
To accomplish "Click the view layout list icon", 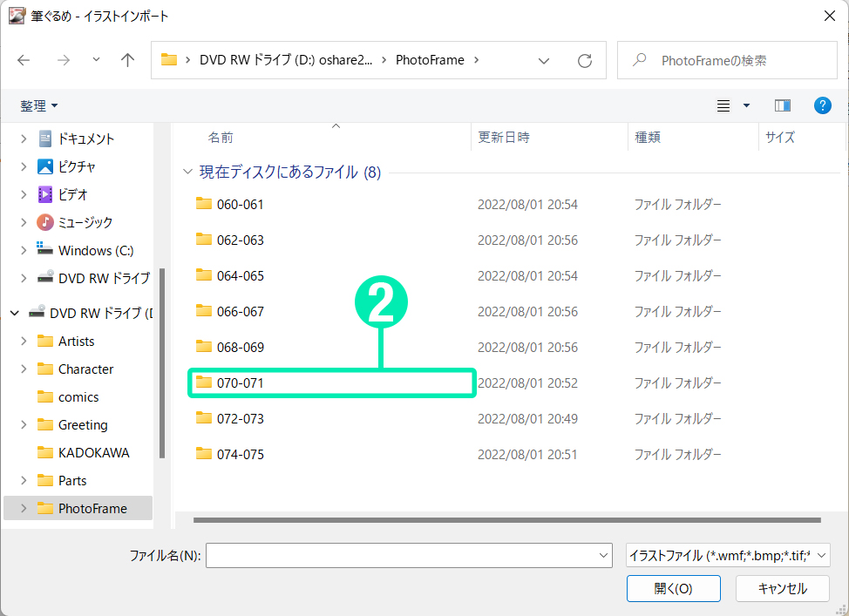I will point(723,105).
